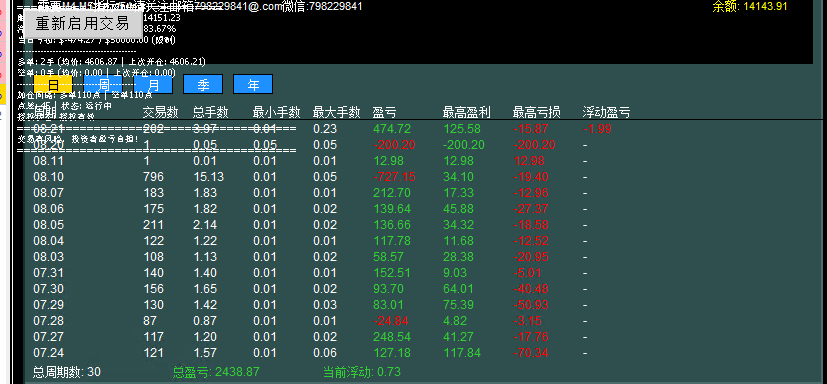827x384 pixels.
Task: Click the 重新启用交易 button
Action: coord(83,24)
